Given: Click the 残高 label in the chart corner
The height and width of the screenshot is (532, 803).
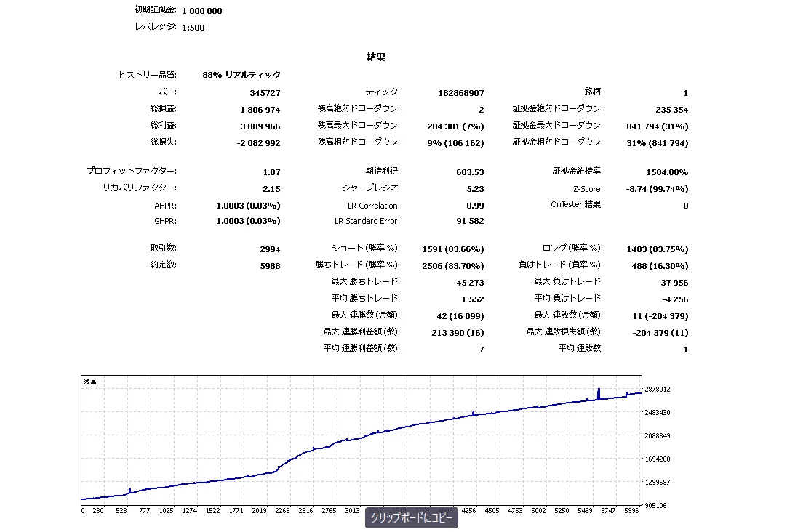Looking at the screenshot, I should tap(89, 382).
